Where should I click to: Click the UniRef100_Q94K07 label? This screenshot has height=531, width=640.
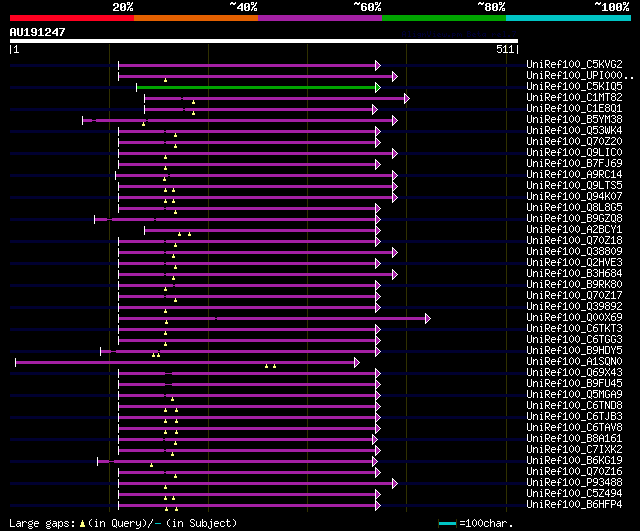pos(574,197)
